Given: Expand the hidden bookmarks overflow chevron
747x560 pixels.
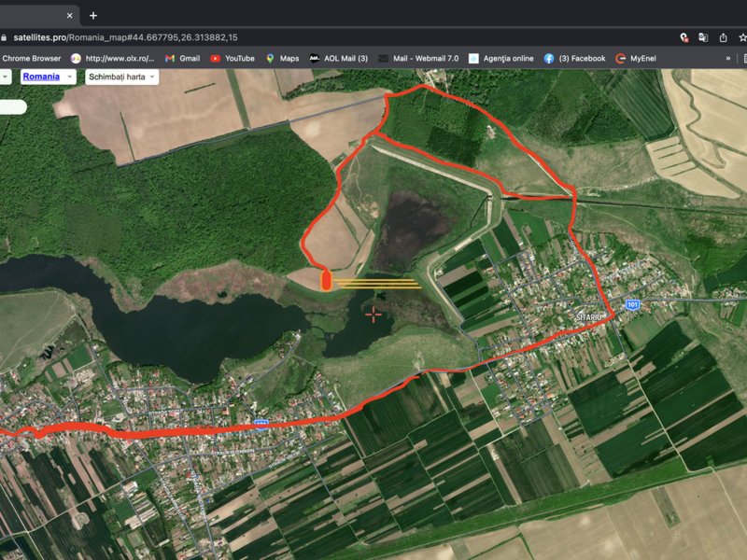Looking at the screenshot, I should pos(728,58).
